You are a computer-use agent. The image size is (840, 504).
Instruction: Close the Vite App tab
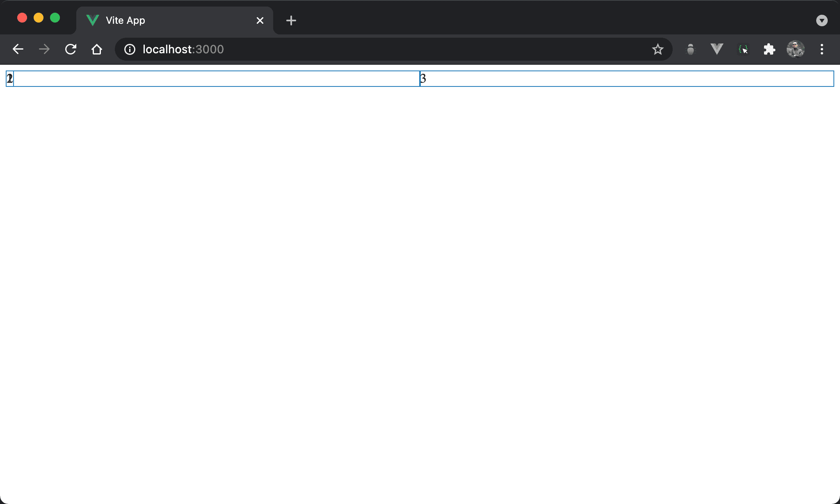click(260, 20)
